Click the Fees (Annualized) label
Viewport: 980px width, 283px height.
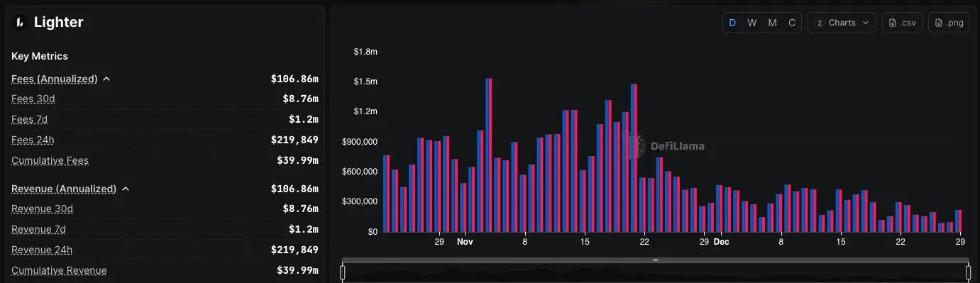55,79
